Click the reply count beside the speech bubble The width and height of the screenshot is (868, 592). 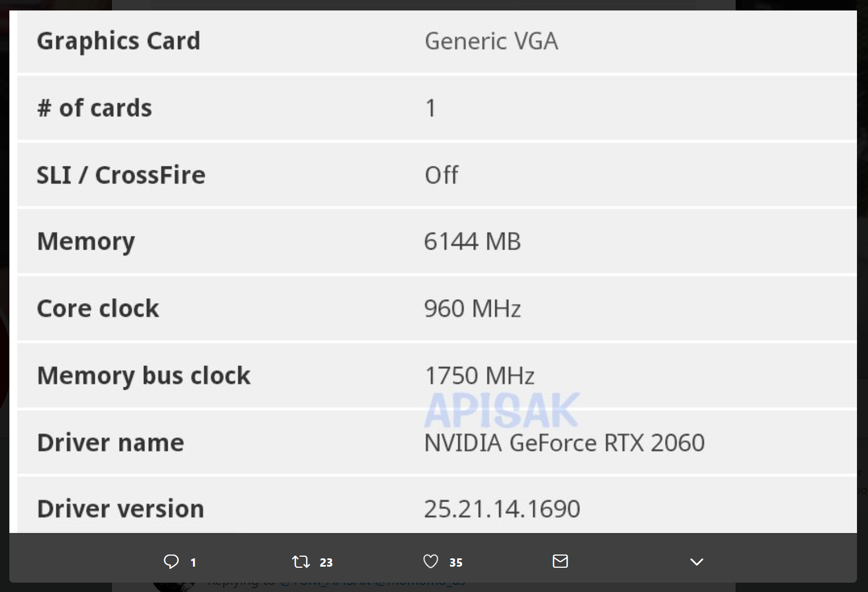[193, 563]
